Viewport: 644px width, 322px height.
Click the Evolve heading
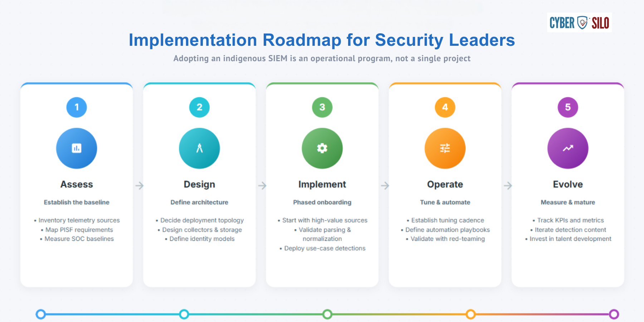(568, 184)
